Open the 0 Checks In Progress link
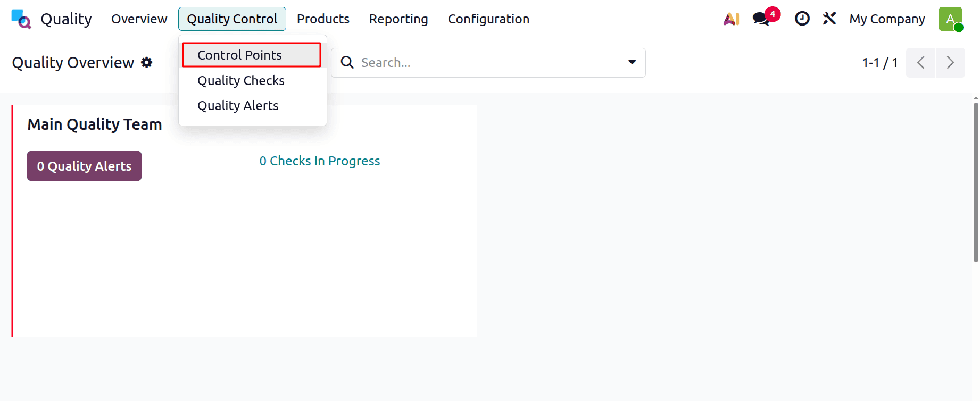The image size is (980, 401). click(x=320, y=161)
